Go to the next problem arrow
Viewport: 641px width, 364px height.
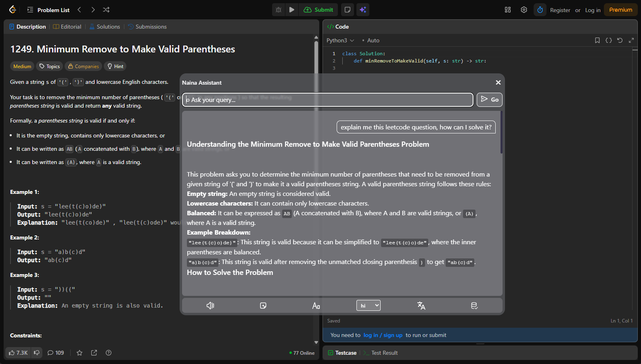click(93, 10)
